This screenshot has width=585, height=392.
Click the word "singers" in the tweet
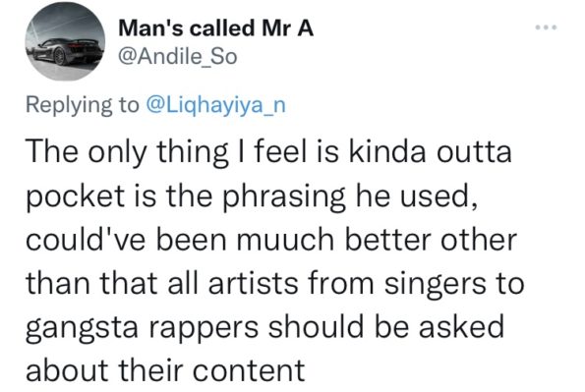436,284
